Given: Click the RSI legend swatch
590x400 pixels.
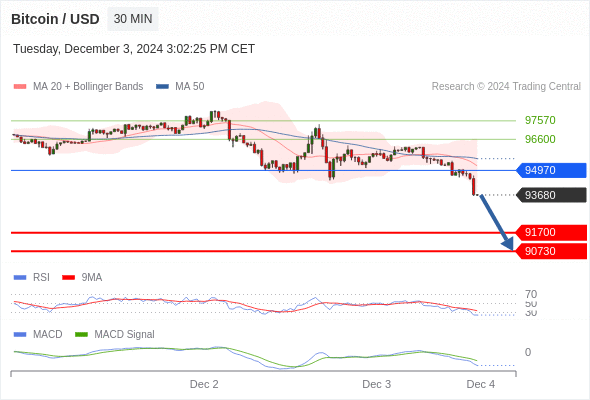Looking at the screenshot, I should coord(20,278).
